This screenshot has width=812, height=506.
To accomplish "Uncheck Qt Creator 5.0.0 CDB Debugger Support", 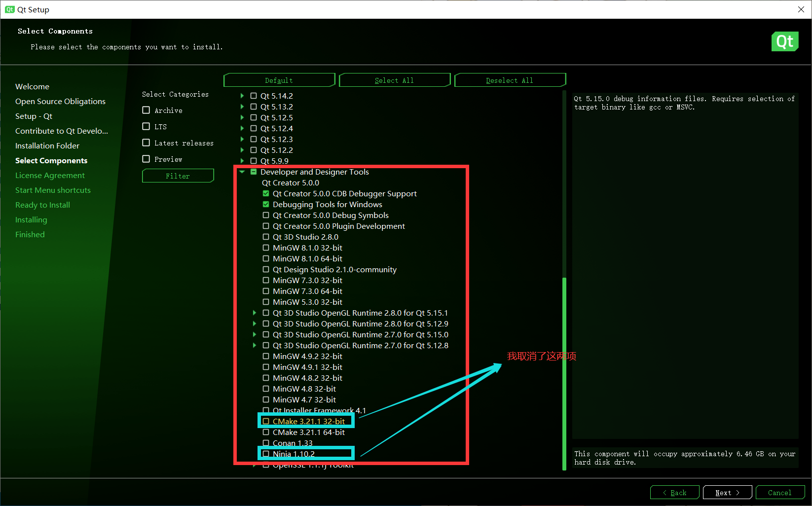I will [x=266, y=193].
